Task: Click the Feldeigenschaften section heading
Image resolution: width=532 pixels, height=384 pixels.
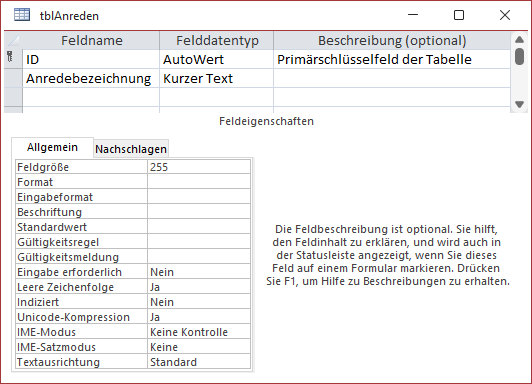Action: 266,121
